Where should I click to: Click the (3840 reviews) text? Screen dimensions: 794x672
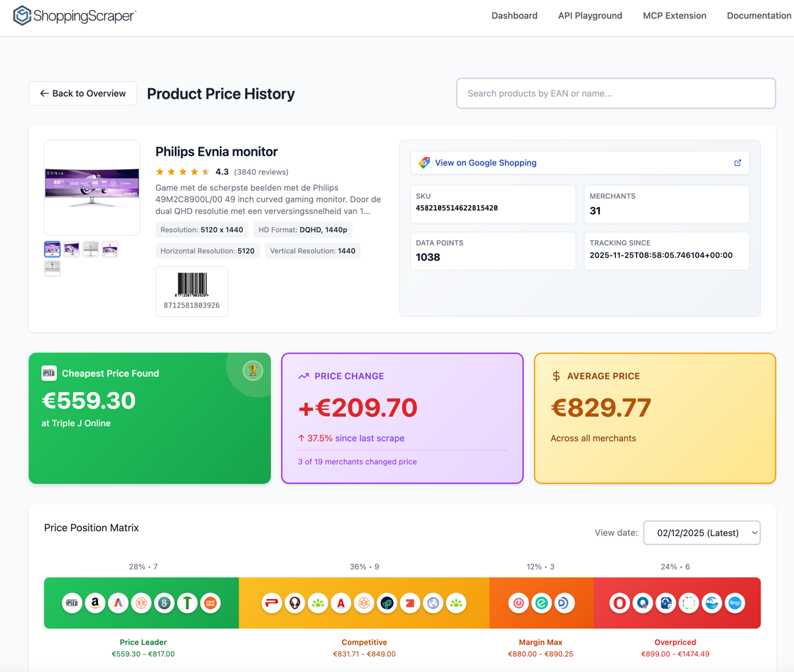261,172
